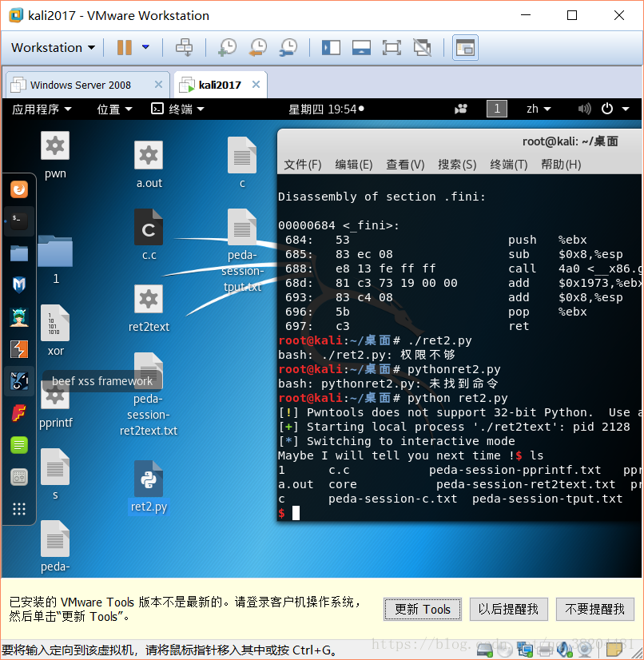644x660 pixels.
Task: Take a snapshot of the virtual machine
Action: click(x=227, y=48)
